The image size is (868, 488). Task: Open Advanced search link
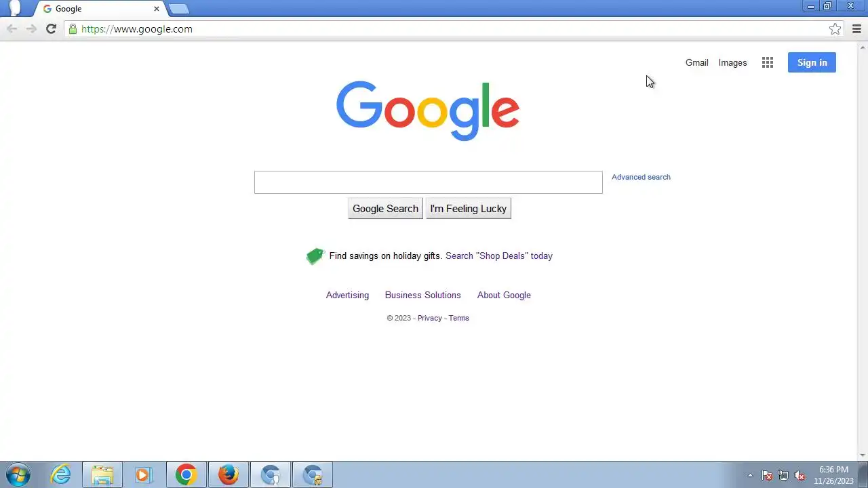(x=641, y=177)
